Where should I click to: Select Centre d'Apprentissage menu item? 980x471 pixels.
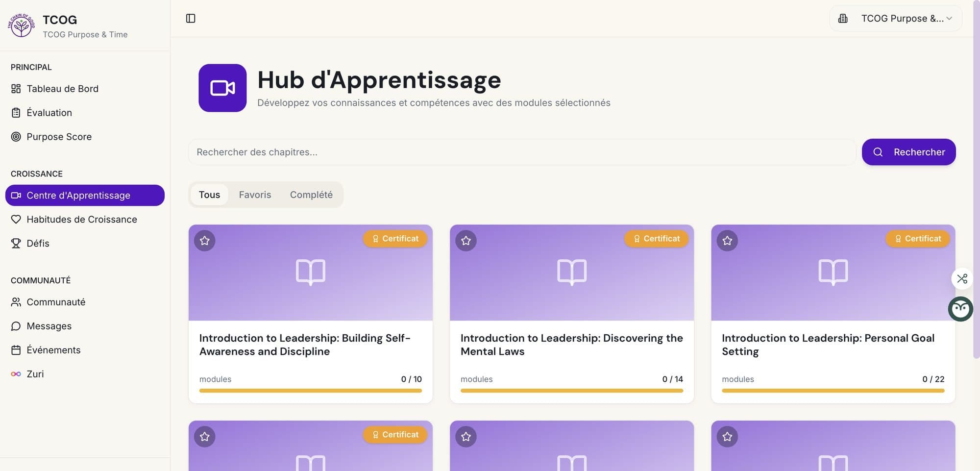(x=85, y=196)
